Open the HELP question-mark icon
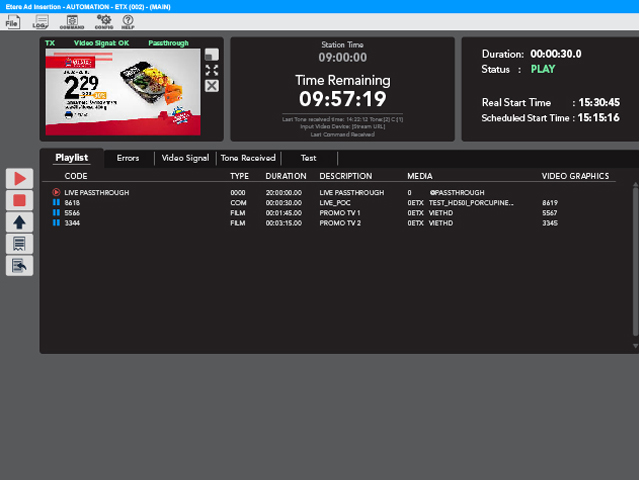This screenshot has width=640, height=480. tap(128, 22)
